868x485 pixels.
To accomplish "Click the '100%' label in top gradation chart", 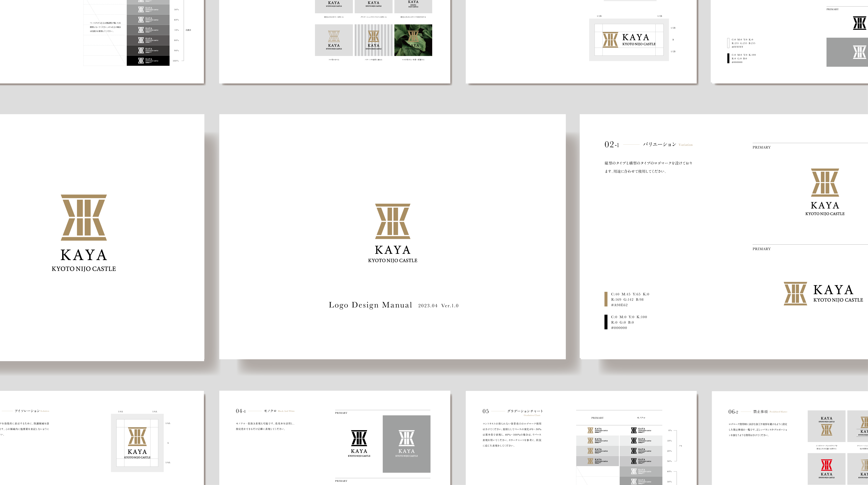I will tap(176, 61).
